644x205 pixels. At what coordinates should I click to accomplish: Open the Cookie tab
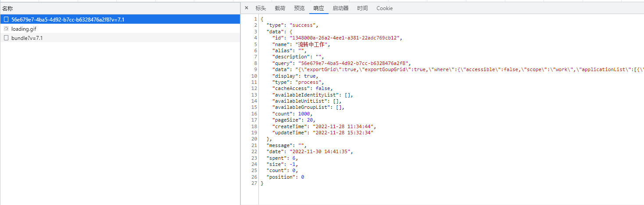click(x=385, y=8)
